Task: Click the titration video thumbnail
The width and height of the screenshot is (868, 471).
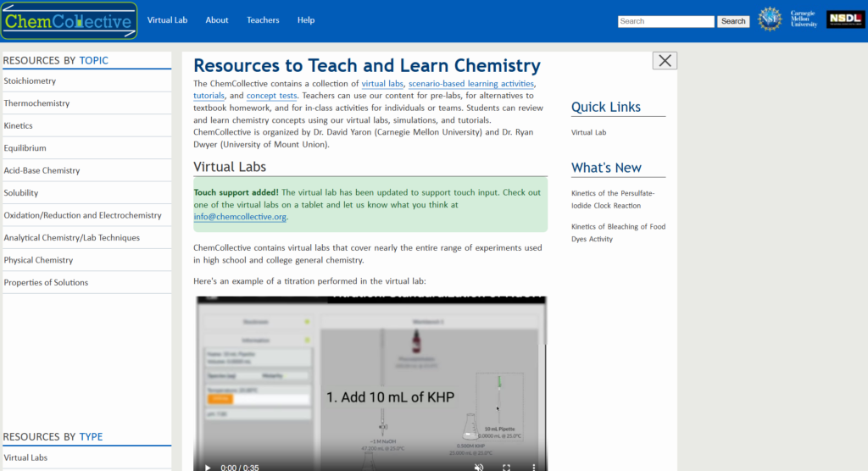Action: click(370, 382)
